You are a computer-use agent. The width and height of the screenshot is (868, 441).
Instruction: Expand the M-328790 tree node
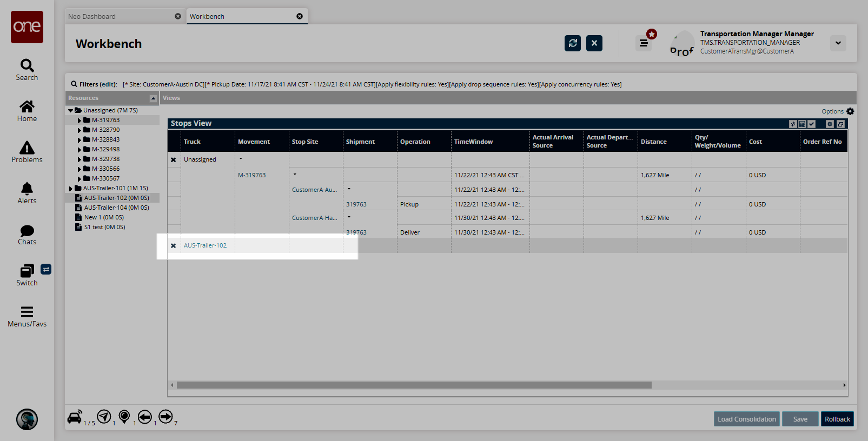79,130
